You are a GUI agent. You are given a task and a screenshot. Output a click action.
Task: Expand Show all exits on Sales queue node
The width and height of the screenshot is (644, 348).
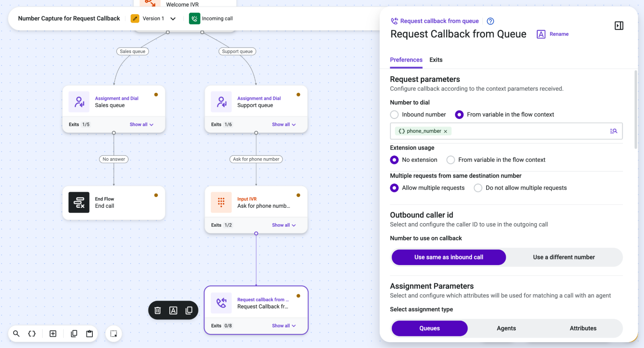click(141, 124)
